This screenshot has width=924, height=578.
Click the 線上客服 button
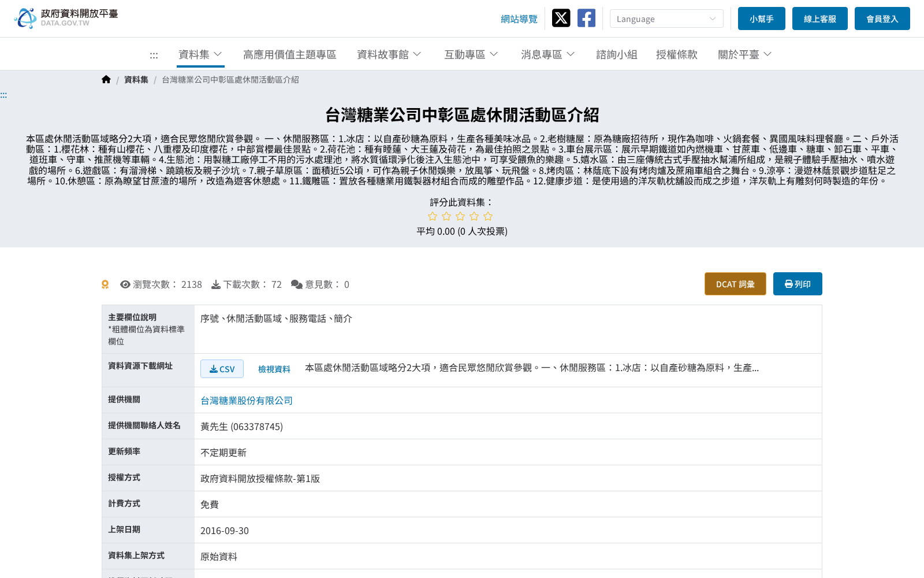pos(820,18)
